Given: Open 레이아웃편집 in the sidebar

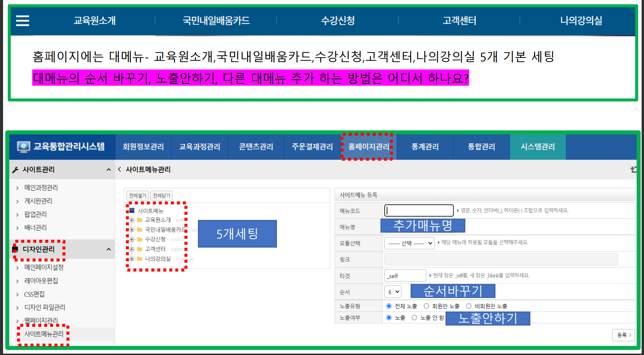Looking at the screenshot, I should 41,281.
